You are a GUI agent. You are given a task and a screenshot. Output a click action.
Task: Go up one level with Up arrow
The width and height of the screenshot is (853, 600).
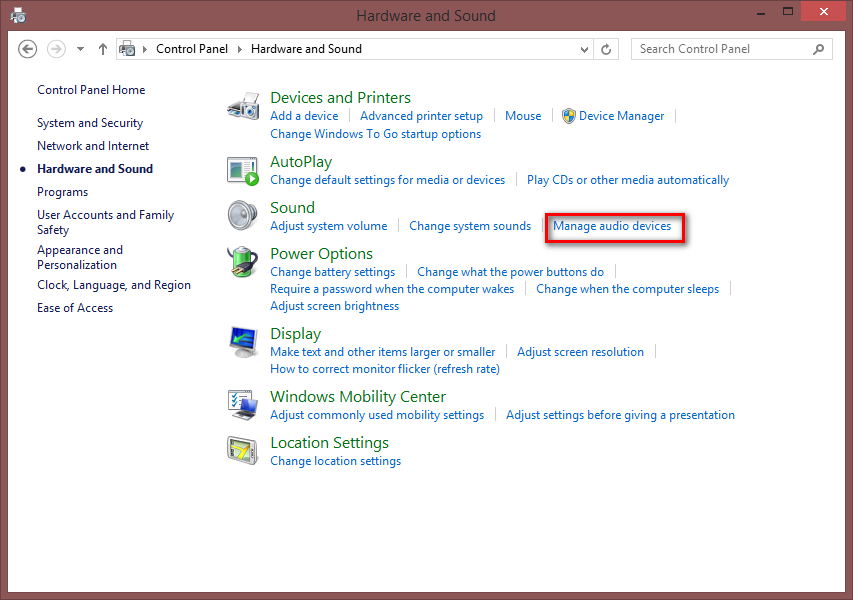pyautogui.click(x=102, y=49)
